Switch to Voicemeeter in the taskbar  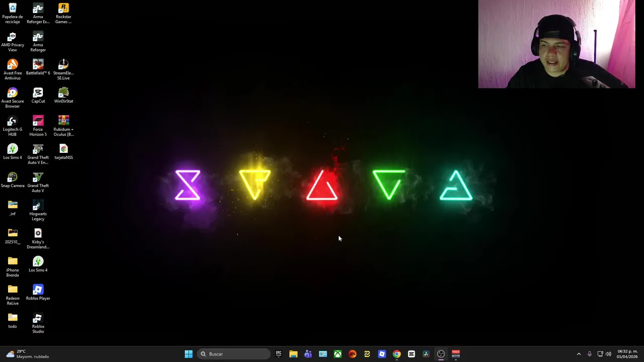pos(455,354)
